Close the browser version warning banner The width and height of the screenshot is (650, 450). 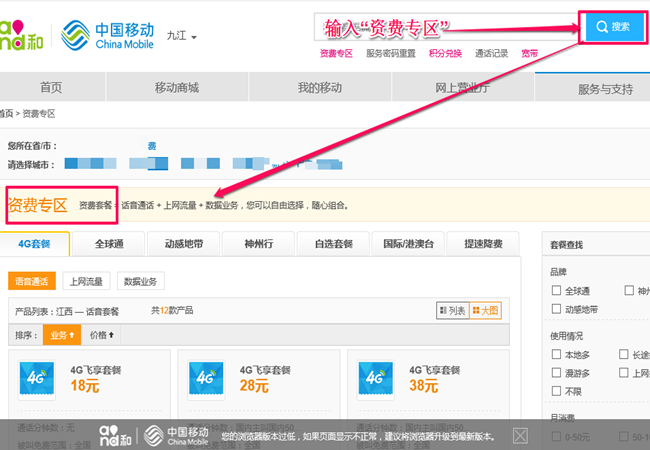[520, 436]
